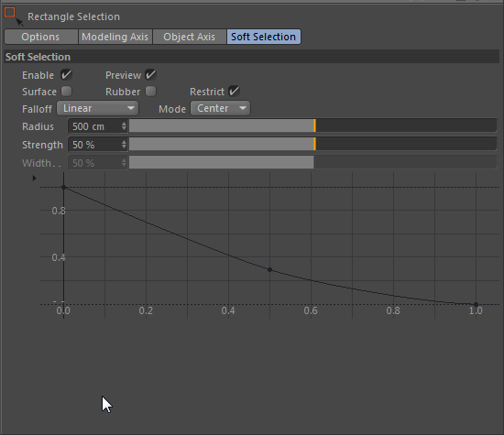504x435 pixels.
Task: Expand the falloff curve graph disclosure triangle
Action: pos(35,178)
